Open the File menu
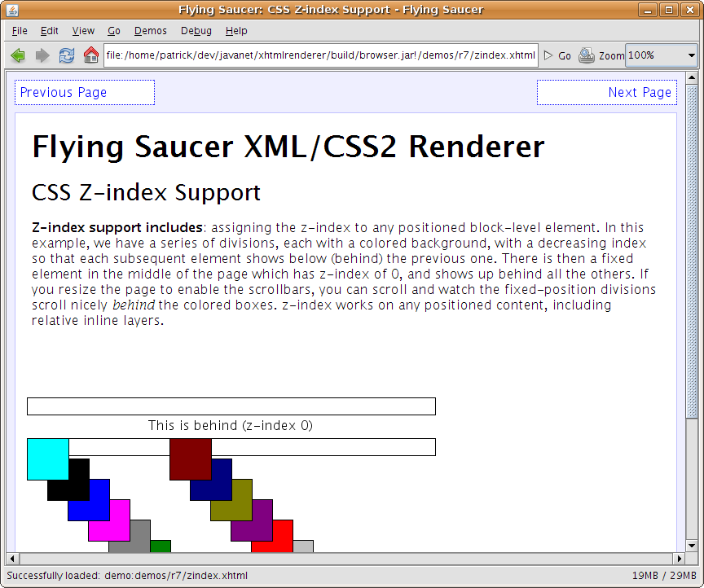This screenshot has height=588, width=704. tap(20, 30)
